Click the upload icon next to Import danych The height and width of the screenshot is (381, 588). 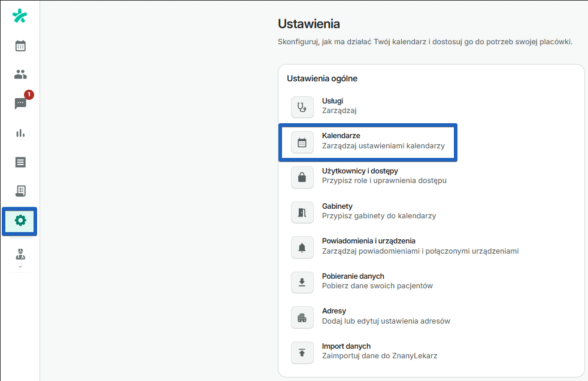(302, 352)
